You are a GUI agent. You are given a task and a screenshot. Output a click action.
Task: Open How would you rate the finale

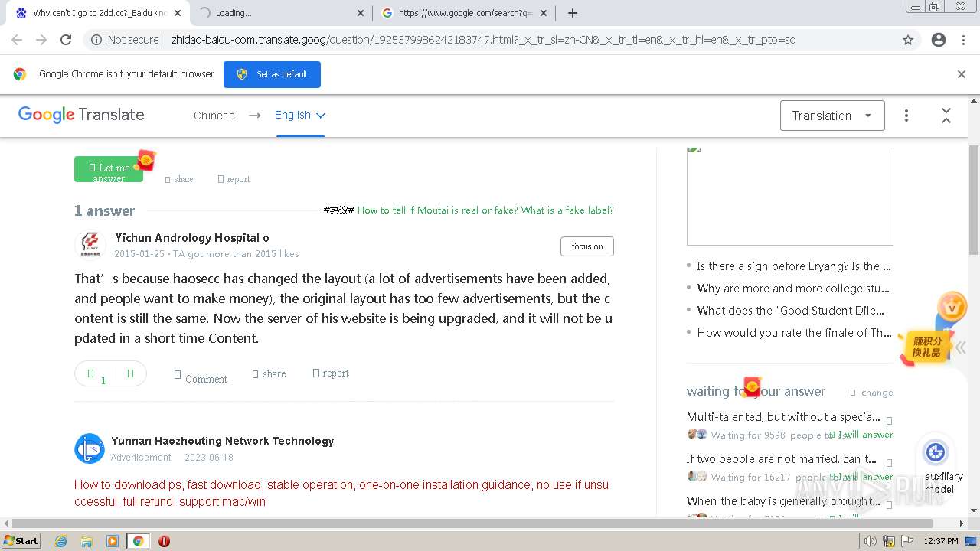793,333
